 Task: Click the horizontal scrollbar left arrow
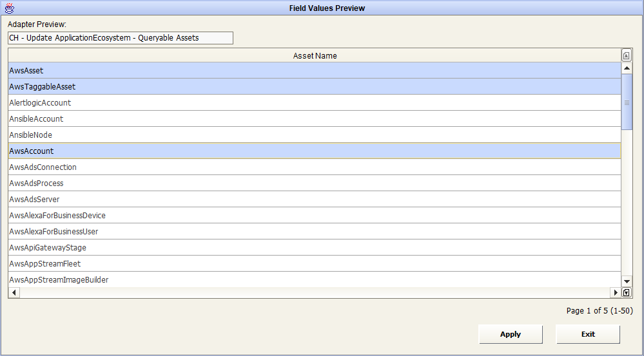tap(14, 292)
